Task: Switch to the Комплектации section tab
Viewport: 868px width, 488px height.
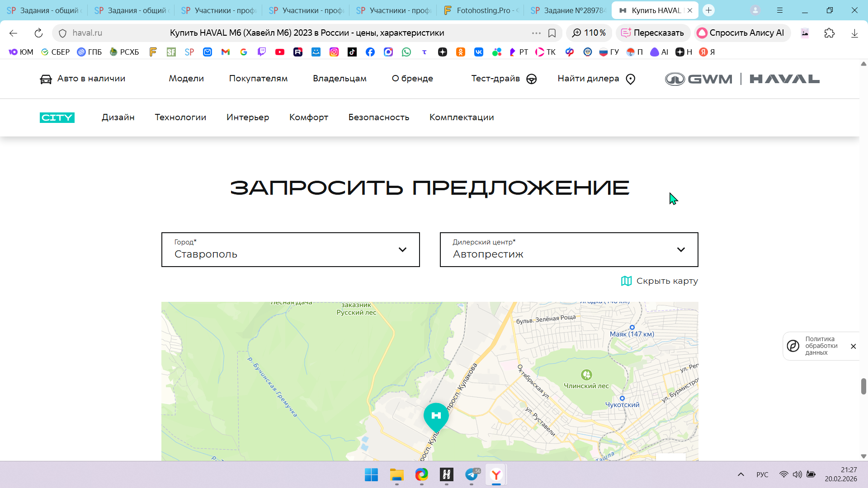Action: [461, 117]
